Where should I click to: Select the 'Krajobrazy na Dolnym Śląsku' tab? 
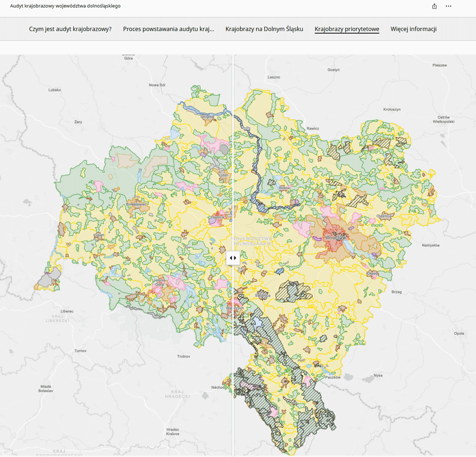[264, 29]
